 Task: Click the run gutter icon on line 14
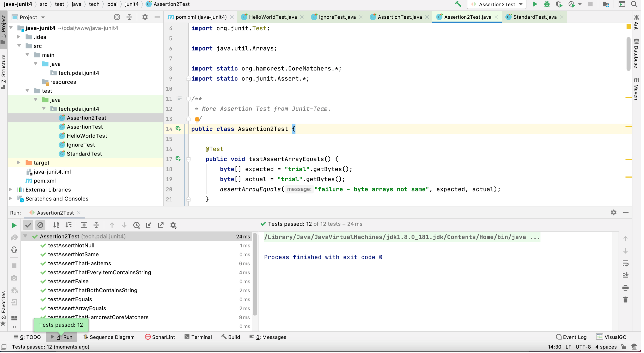179,129
